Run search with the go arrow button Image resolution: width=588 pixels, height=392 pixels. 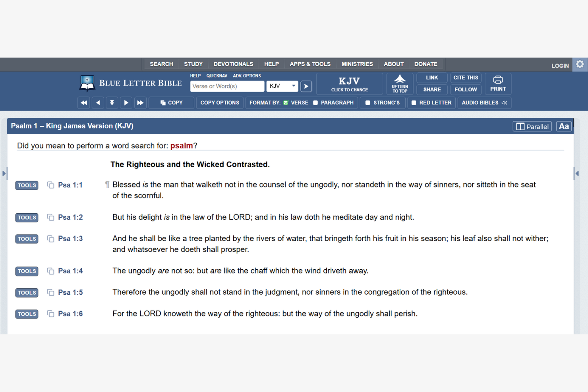point(306,86)
